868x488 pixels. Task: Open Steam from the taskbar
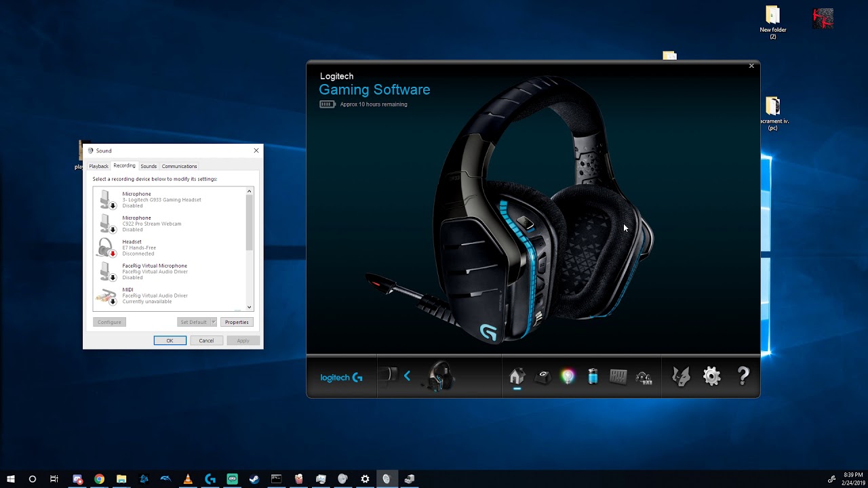pyautogui.click(x=254, y=479)
